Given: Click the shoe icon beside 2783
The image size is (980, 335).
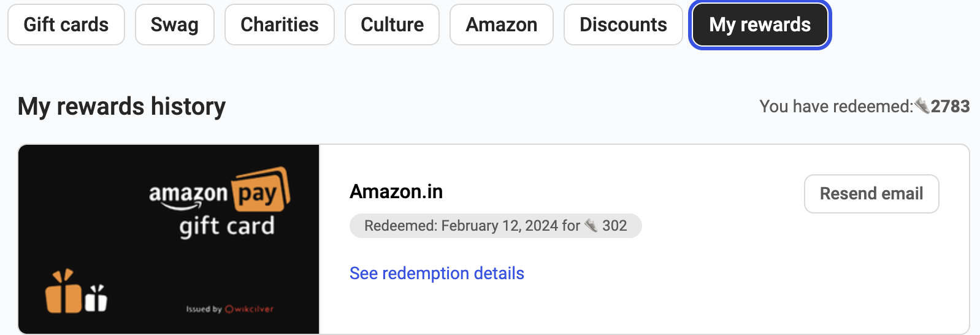Looking at the screenshot, I should (922, 106).
